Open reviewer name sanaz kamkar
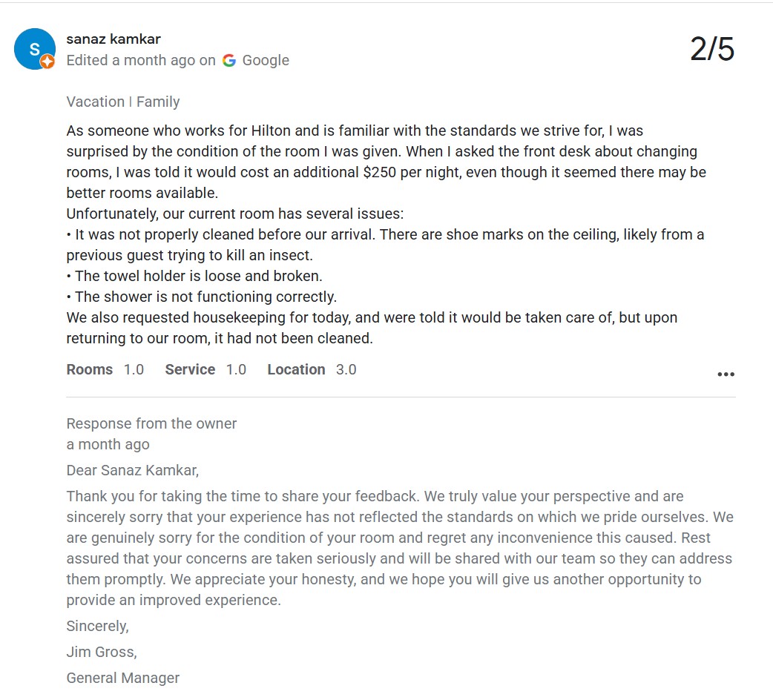Screen dimensions: 773x700 [x=114, y=39]
